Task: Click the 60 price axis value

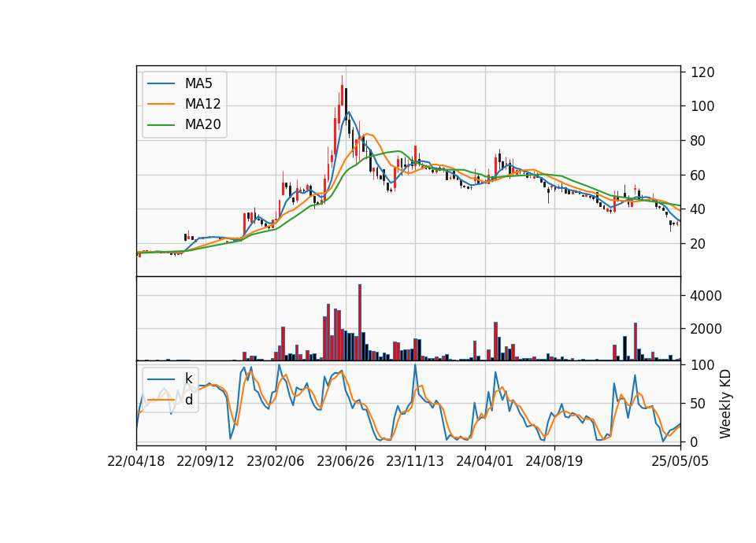Action: (x=699, y=175)
